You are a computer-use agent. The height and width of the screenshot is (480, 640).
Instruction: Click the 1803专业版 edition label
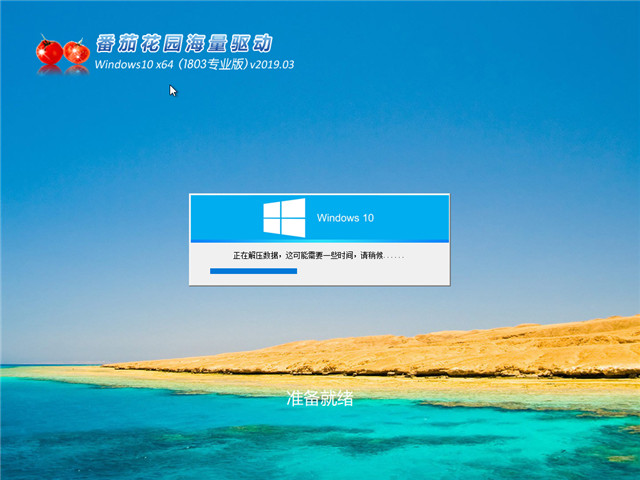pos(211,65)
